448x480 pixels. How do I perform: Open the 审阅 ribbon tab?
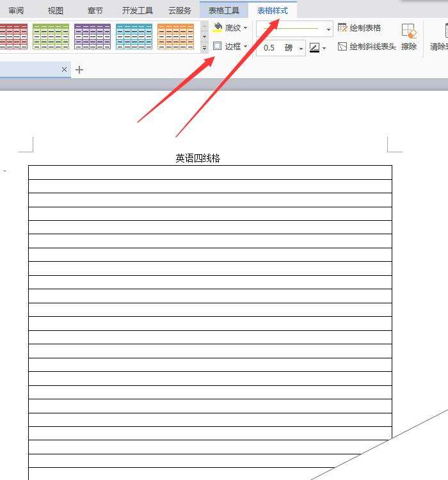point(16,11)
